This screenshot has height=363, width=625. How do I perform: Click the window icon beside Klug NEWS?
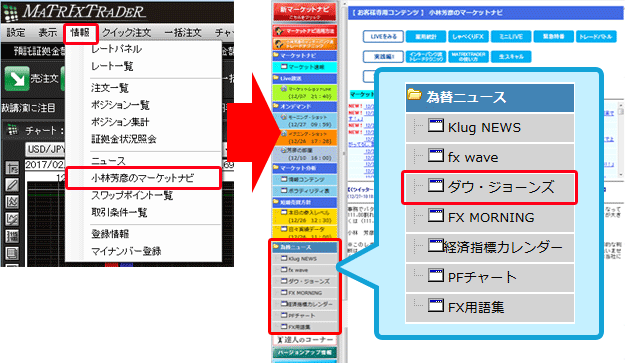tap(436, 125)
